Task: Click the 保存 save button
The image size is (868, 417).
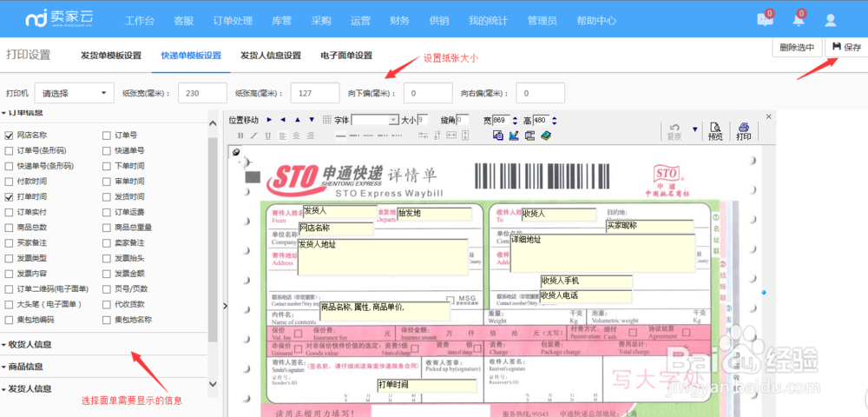Action: [x=846, y=47]
